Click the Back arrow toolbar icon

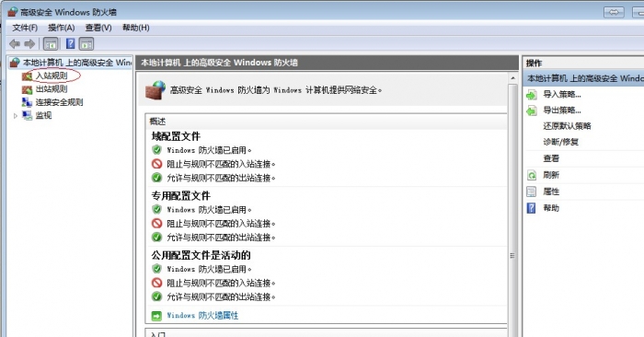(15, 43)
